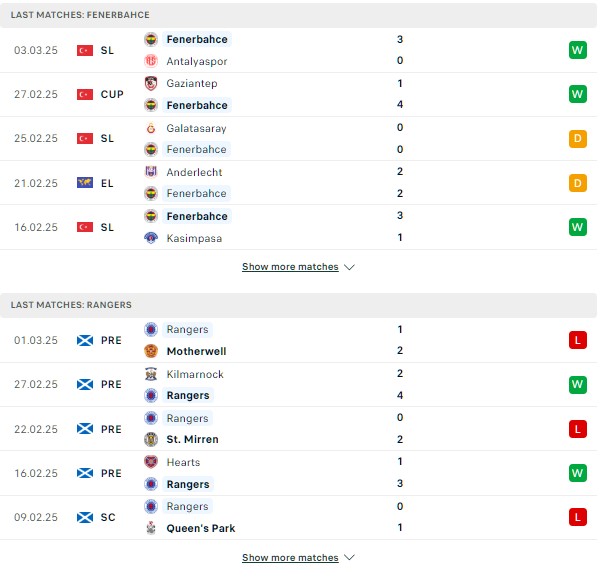The image size is (600, 578).
Task: Click the Queen's Park team badge
Action: [x=151, y=528]
